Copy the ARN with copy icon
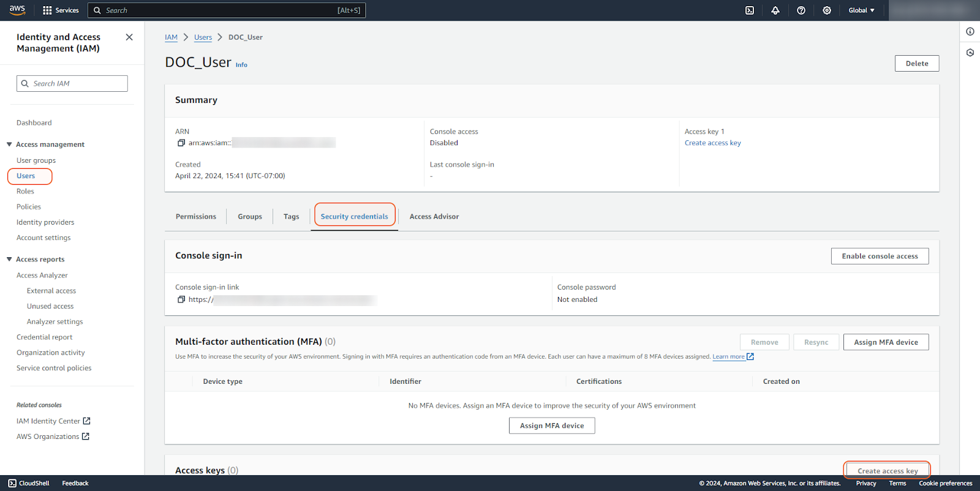The image size is (980, 491). click(x=181, y=143)
